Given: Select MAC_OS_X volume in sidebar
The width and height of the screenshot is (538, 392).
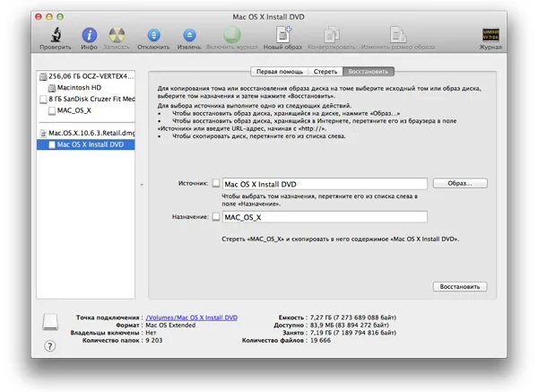Looking at the screenshot, I should (x=86, y=110).
